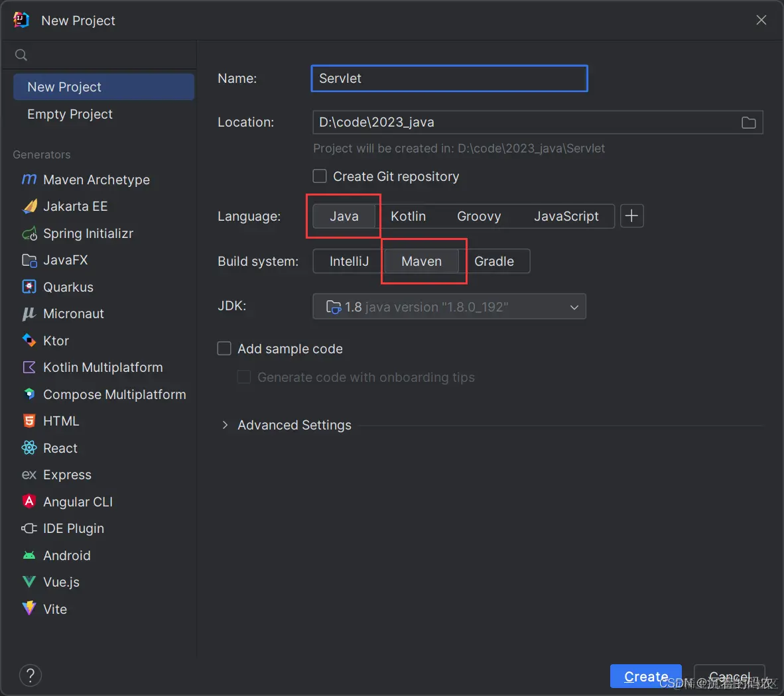Choose IntelliJ build system

coord(349,261)
